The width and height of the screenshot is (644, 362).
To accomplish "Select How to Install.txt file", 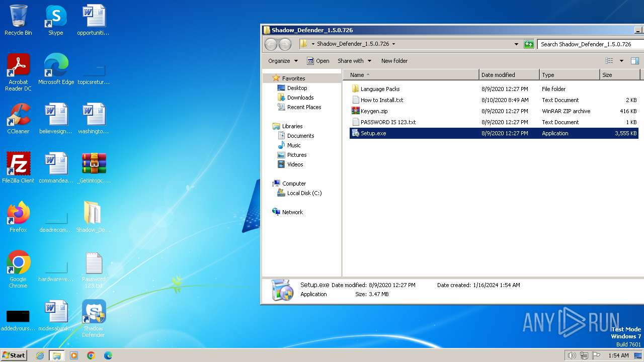I will pos(382,100).
